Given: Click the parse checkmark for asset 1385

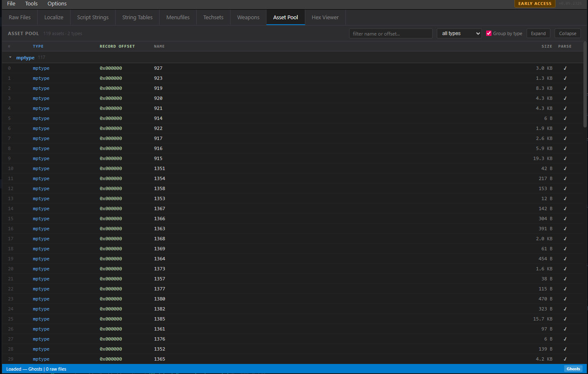Looking at the screenshot, I should click(565, 319).
